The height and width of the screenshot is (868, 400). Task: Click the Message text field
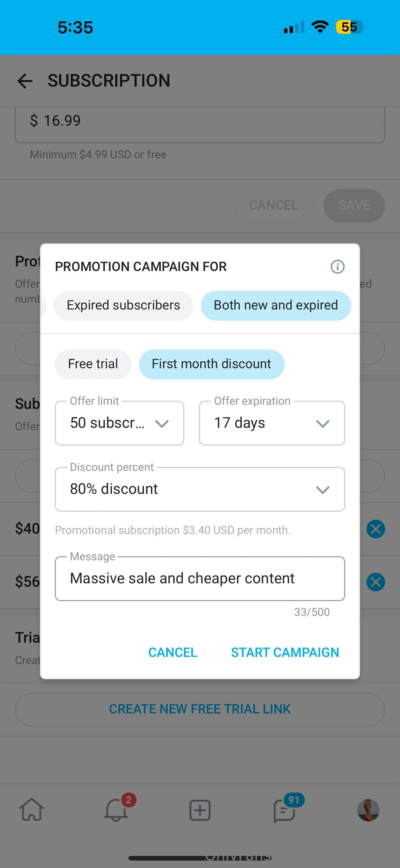(x=200, y=578)
